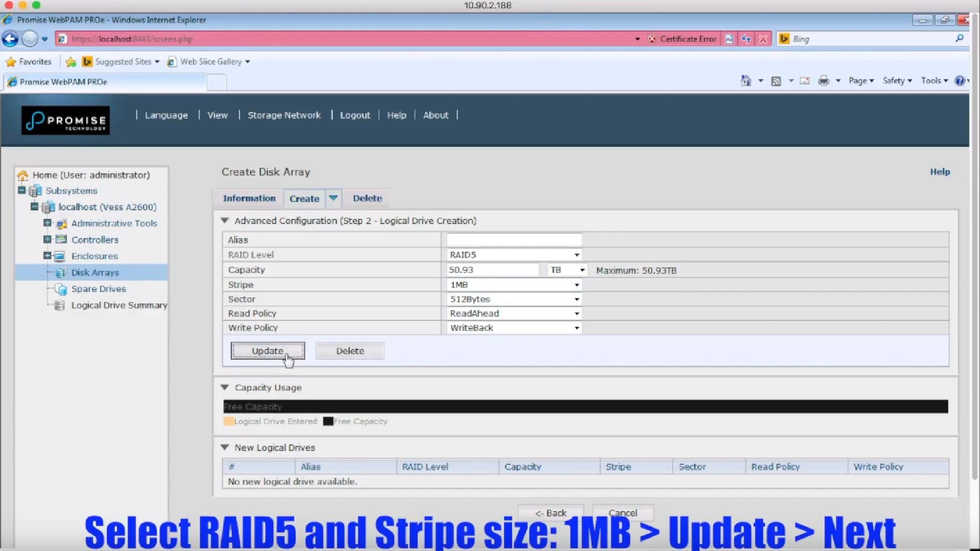Switch to the Create tab
The height and width of the screenshot is (551, 980).
click(305, 198)
